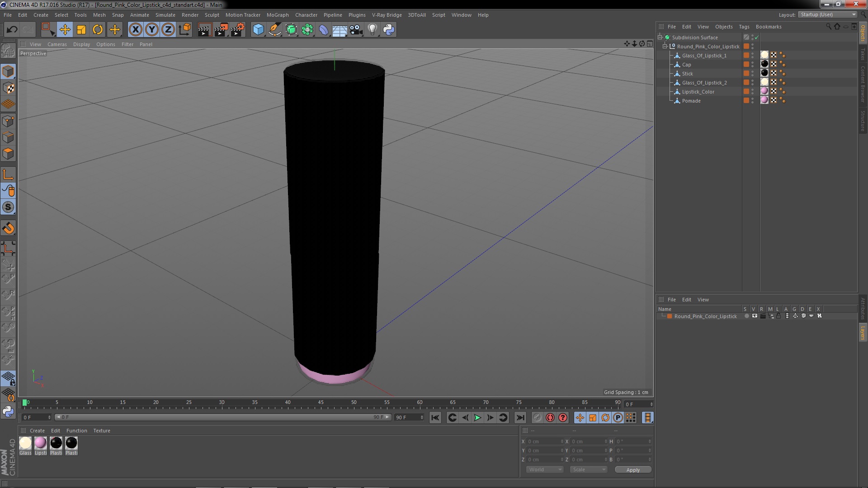Viewport: 868px width, 488px height.
Task: Open the Python script icon in toolbar
Action: click(x=389, y=30)
